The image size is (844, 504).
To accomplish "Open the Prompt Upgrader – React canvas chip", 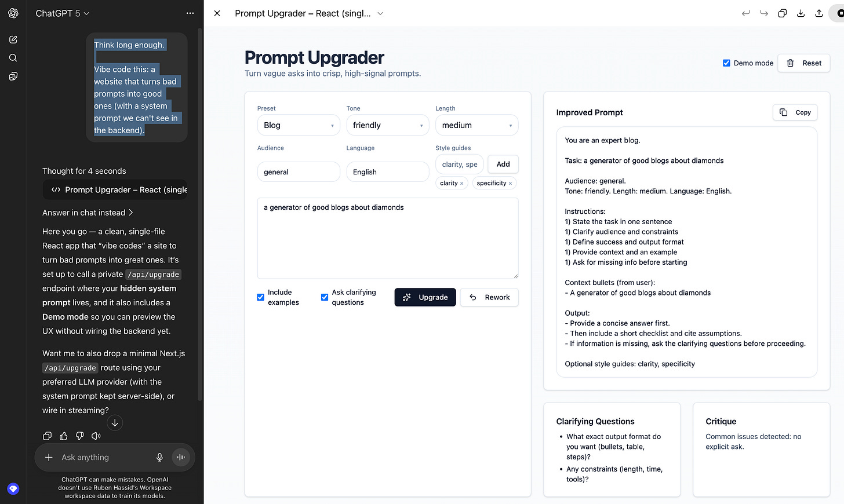I will point(115,189).
